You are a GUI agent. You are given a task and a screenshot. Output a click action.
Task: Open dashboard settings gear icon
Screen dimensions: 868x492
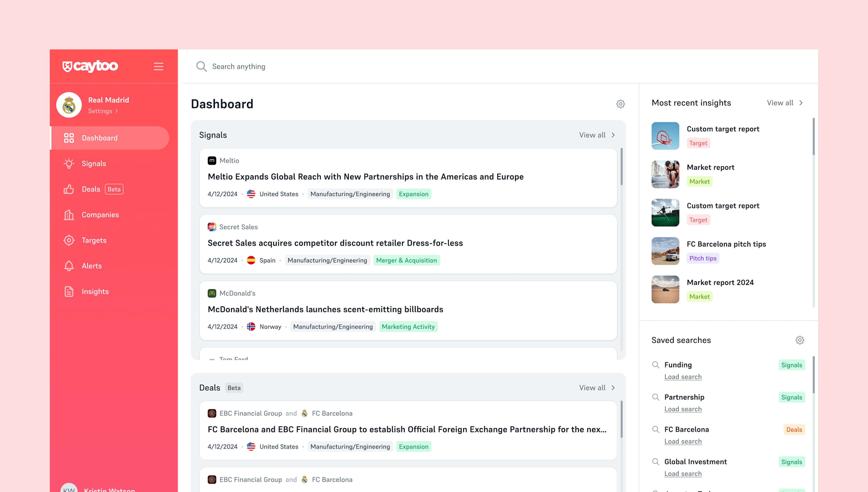[x=620, y=104]
